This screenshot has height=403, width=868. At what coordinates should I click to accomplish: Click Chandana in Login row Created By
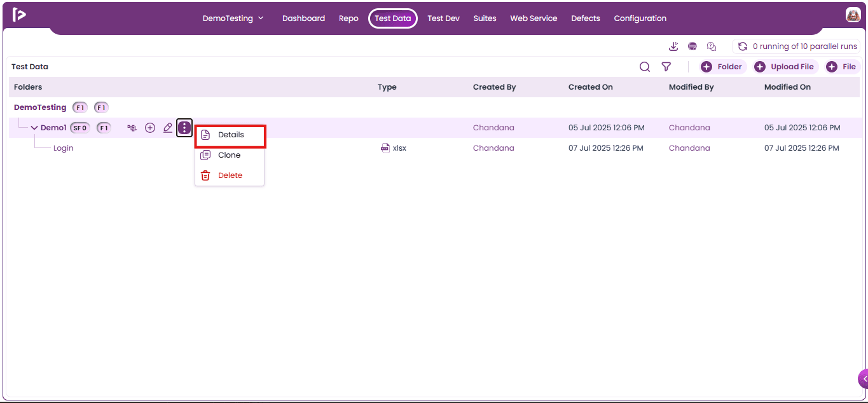(493, 148)
